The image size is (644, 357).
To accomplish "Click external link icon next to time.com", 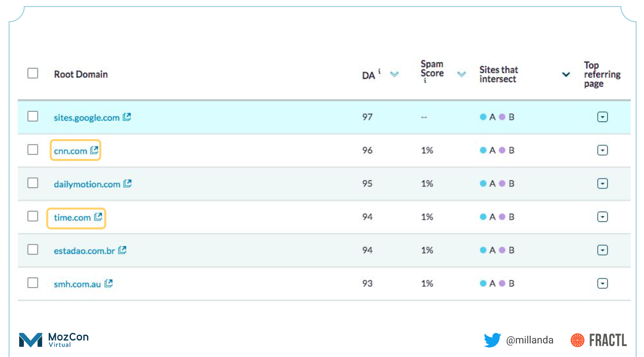I will (x=98, y=217).
